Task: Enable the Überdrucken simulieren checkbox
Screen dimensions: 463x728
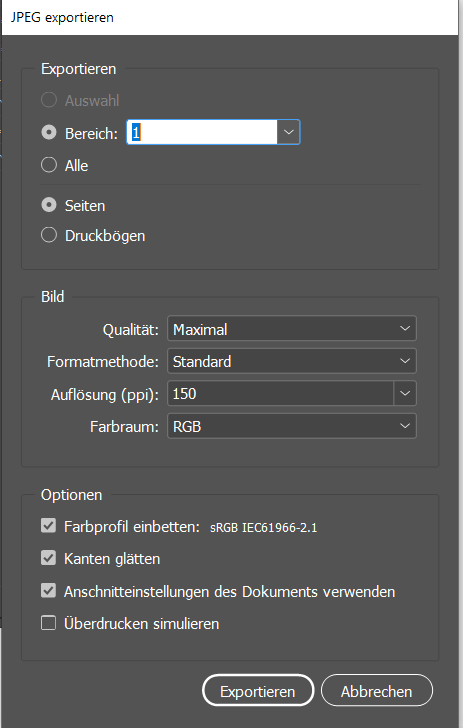Action: tap(48, 623)
